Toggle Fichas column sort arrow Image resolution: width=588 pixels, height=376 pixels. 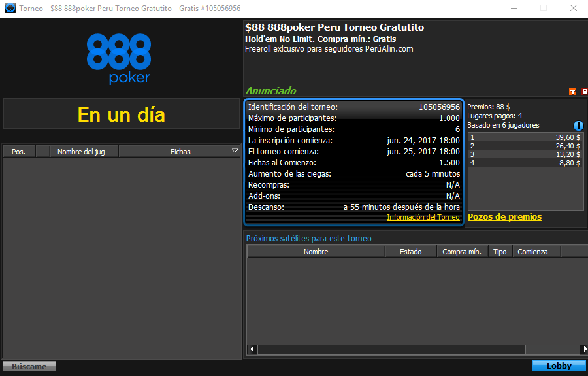tap(235, 151)
